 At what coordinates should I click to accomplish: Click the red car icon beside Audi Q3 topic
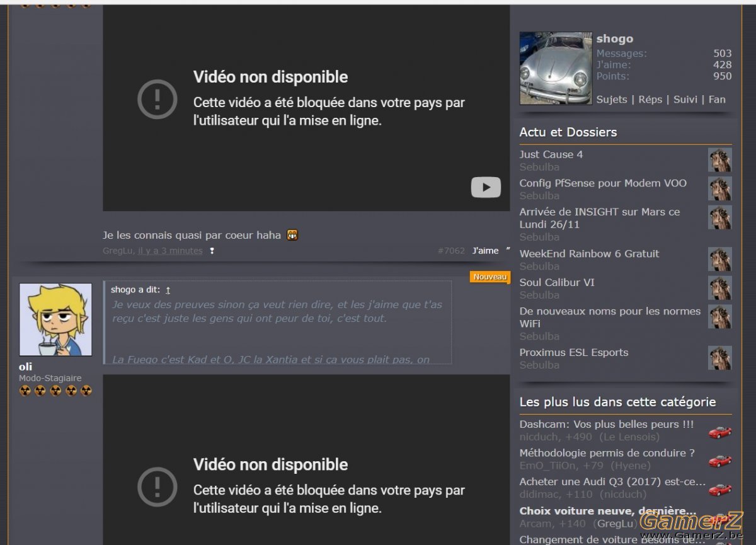(719, 488)
